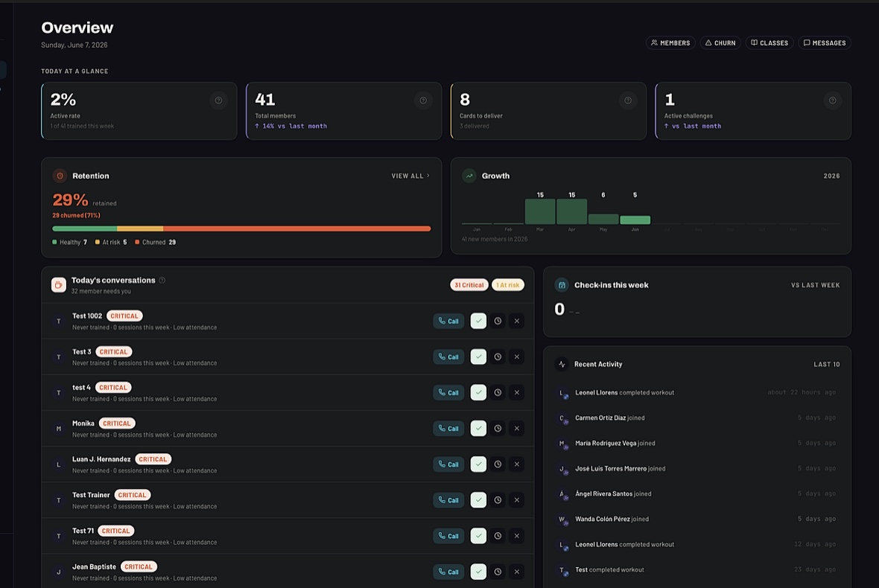Open help icon on Active rate card
The width and height of the screenshot is (879, 588).
[x=218, y=100]
